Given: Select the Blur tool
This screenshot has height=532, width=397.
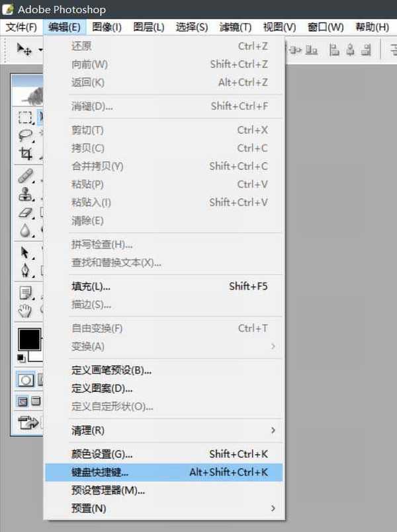Looking at the screenshot, I should (25, 231).
